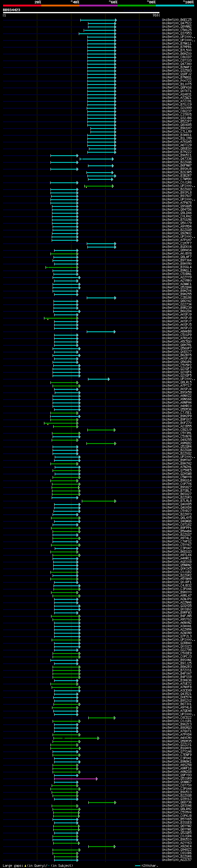Select hit label UniRef100_B7NK11
Viewport: 197px width, 868px height.
point(177,43)
